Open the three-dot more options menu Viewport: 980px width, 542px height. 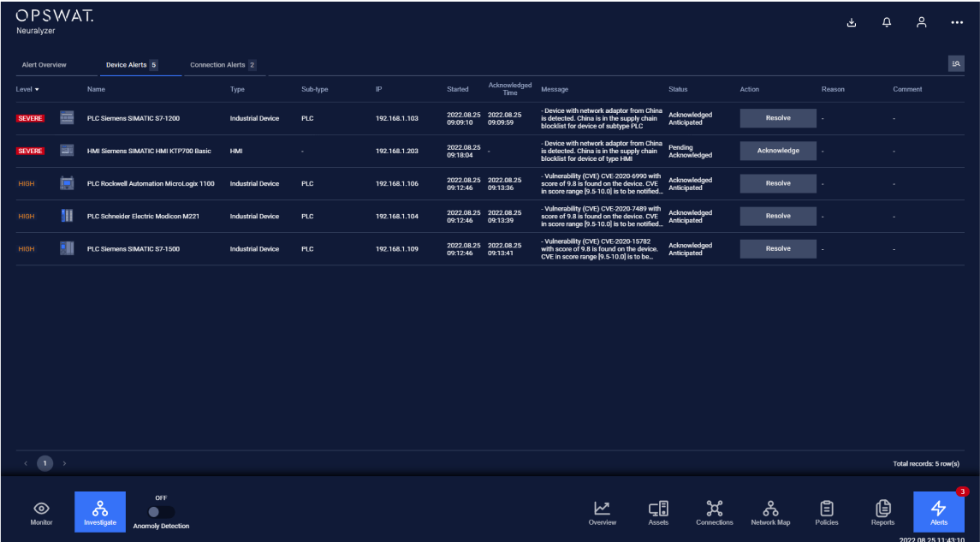(957, 22)
